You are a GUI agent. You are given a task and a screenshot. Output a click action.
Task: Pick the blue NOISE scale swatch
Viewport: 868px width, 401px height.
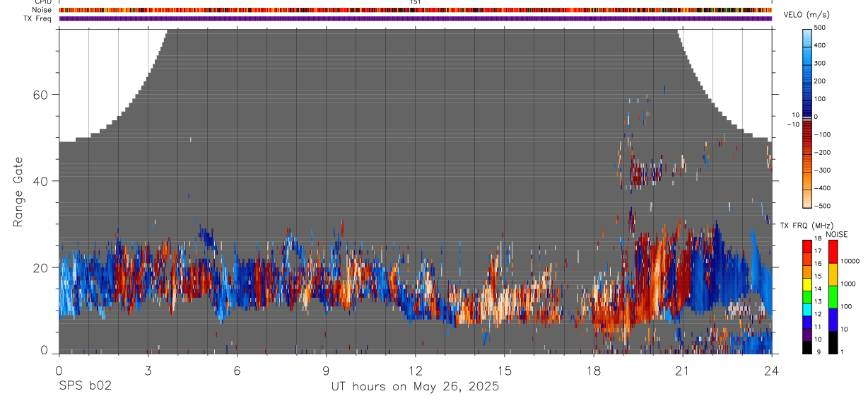(x=832, y=319)
